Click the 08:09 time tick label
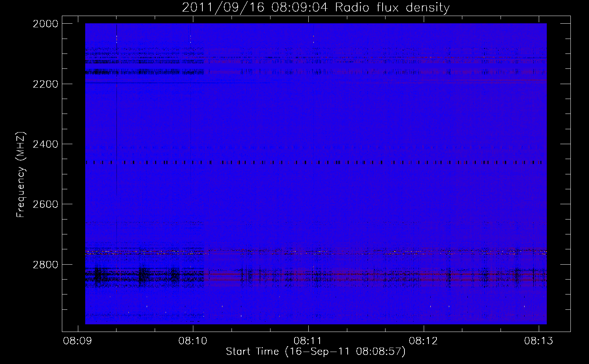This screenshot has height=364, width=589. point(78,341)
